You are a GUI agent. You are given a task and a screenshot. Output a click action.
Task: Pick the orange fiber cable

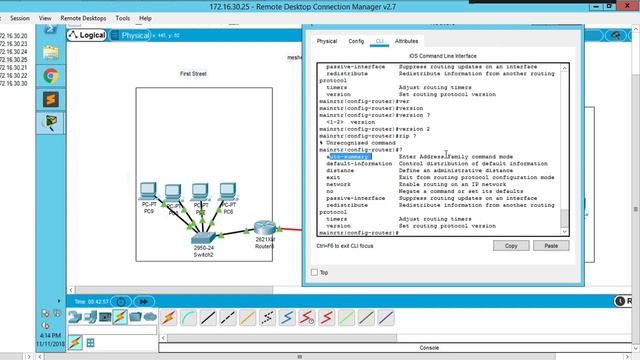click(247, 318)
